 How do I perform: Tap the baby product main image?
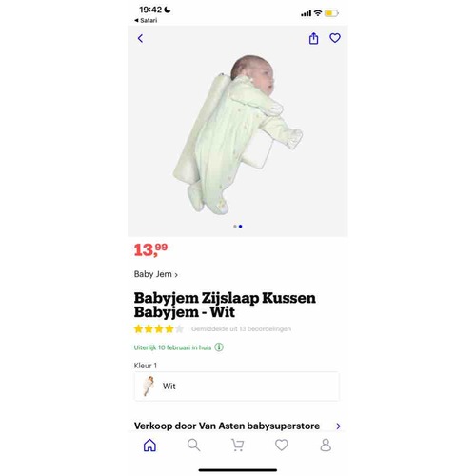pos(238,135)
